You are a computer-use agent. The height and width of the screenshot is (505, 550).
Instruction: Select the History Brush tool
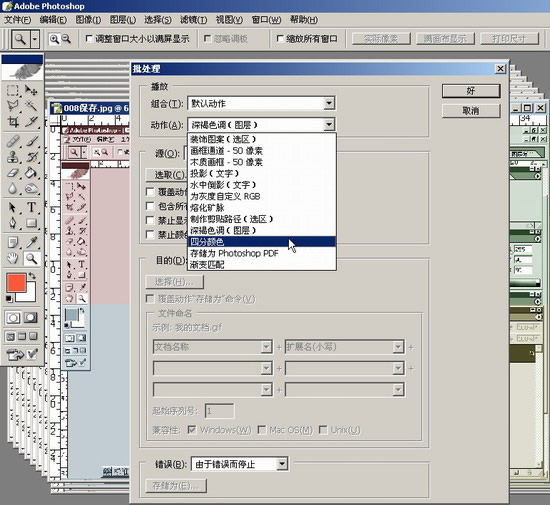[31, 157]
